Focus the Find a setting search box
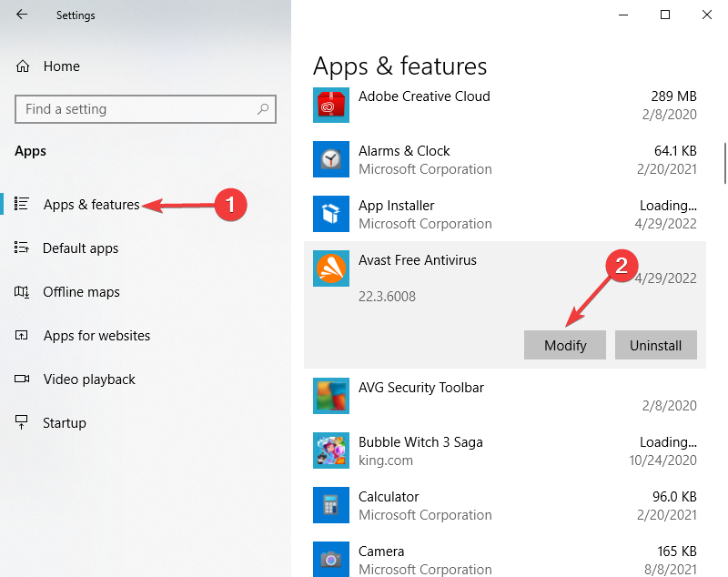 146,109
